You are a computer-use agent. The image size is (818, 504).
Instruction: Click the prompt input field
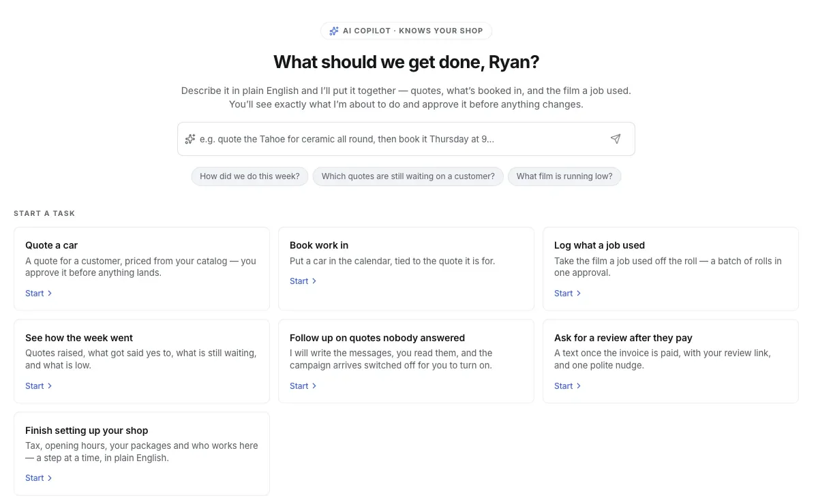(x=406, y=139)
